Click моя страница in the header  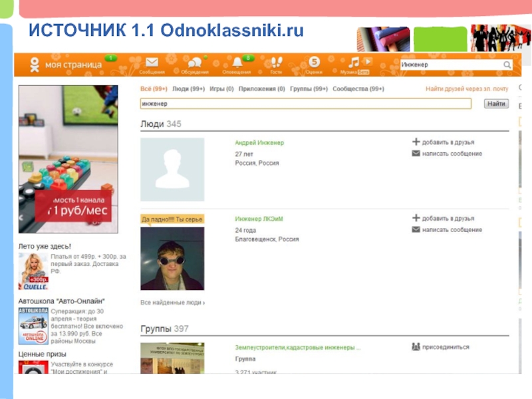(x=73, y=65)
